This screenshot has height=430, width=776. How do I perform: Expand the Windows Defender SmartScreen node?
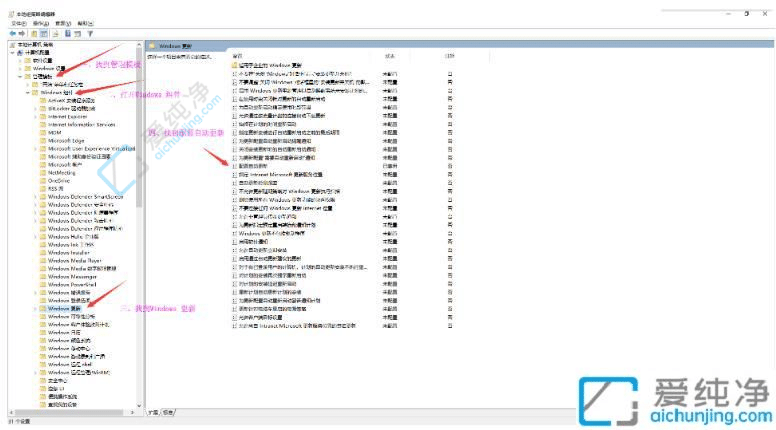[36, 196]
